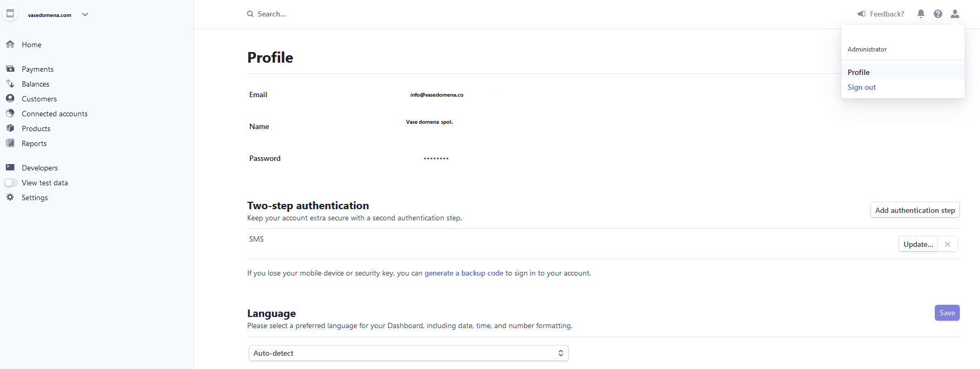Image resolution: width=980 pixels, height=369 pixels.
Task: Remove SMS authentication with the X button
Action: click(948, 244)
